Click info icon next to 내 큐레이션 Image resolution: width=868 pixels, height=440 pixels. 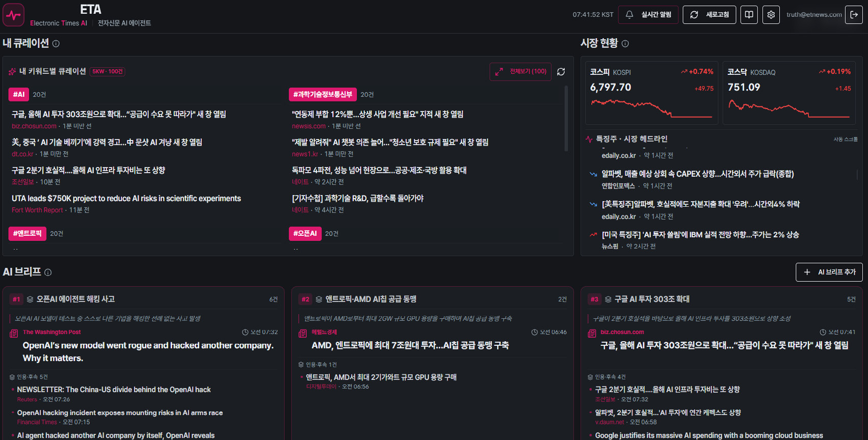click(56, 44)
